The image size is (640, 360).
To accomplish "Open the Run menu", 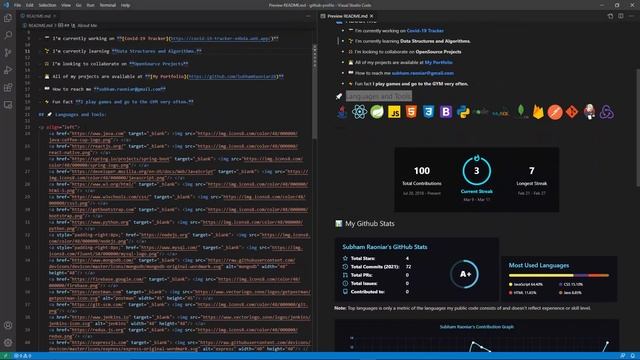I will click(x=90, y=5).
